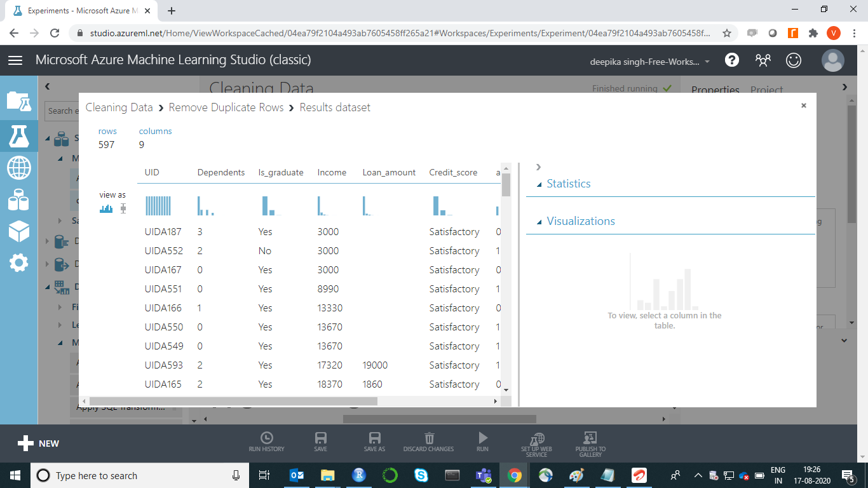The height and width of the screenshot is (488, 868).
Task: Click the NEW plus button
Action: point(38,444)
